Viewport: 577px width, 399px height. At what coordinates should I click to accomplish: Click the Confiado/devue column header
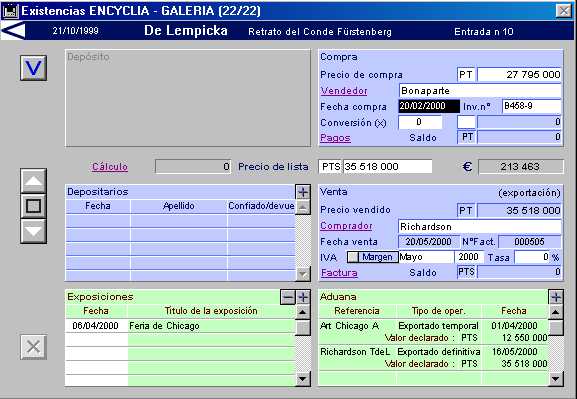(x=261, y=206)
